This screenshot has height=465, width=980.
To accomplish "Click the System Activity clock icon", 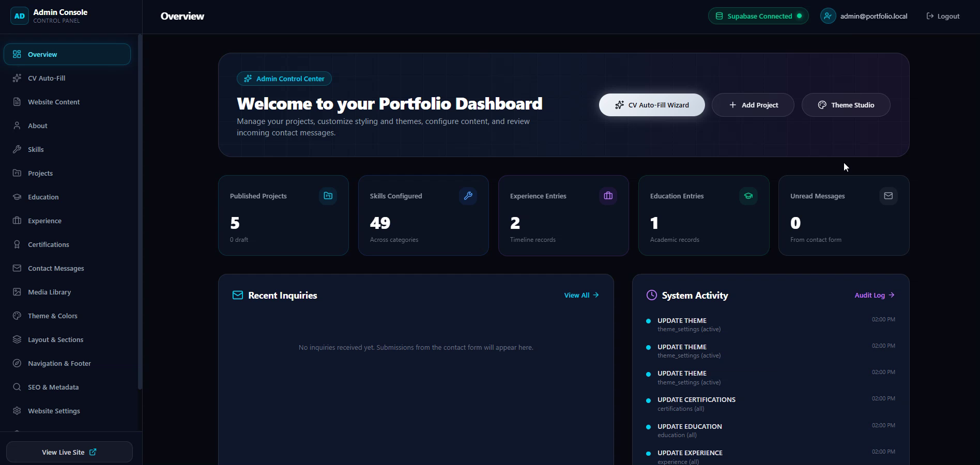I will pos(652,295).
